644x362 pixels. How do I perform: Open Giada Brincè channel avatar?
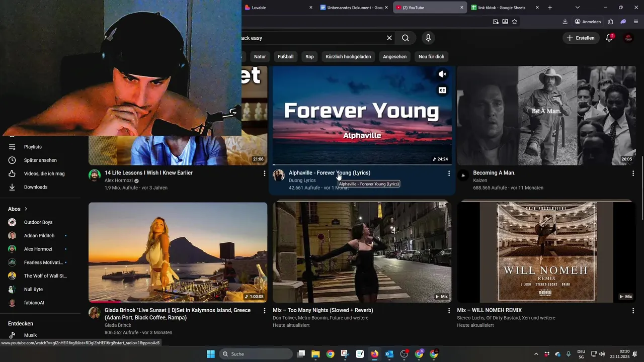[95, 313]
